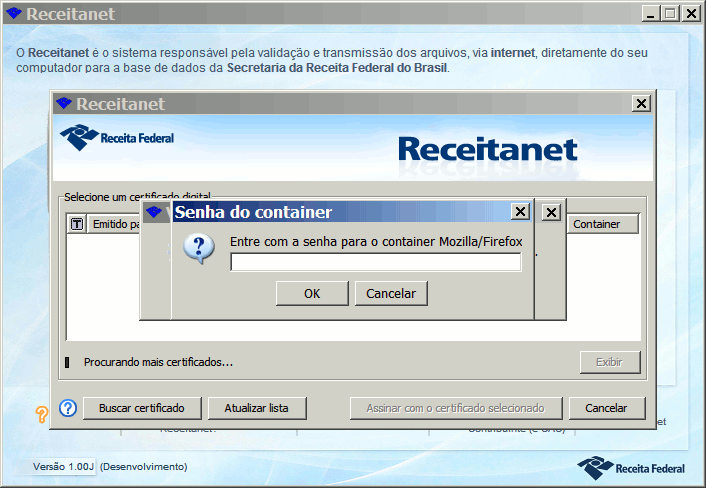Click Cancelar in the certificate selection window
The width and height of the screenshot is (706, 488).
pos(606,408)
